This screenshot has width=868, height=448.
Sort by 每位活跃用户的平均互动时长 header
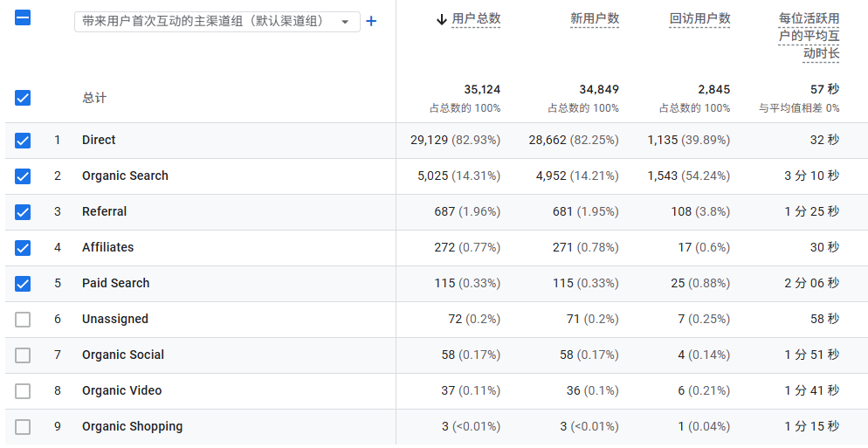(809, 36)
